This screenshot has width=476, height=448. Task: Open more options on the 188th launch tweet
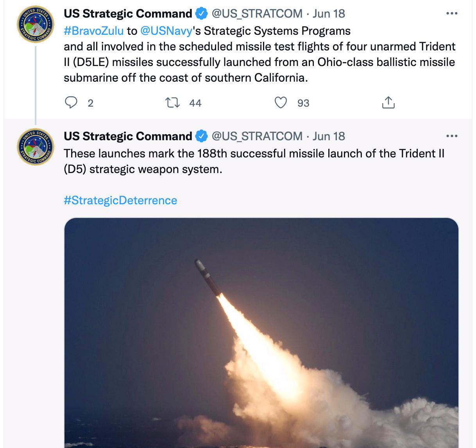[451, 136]
